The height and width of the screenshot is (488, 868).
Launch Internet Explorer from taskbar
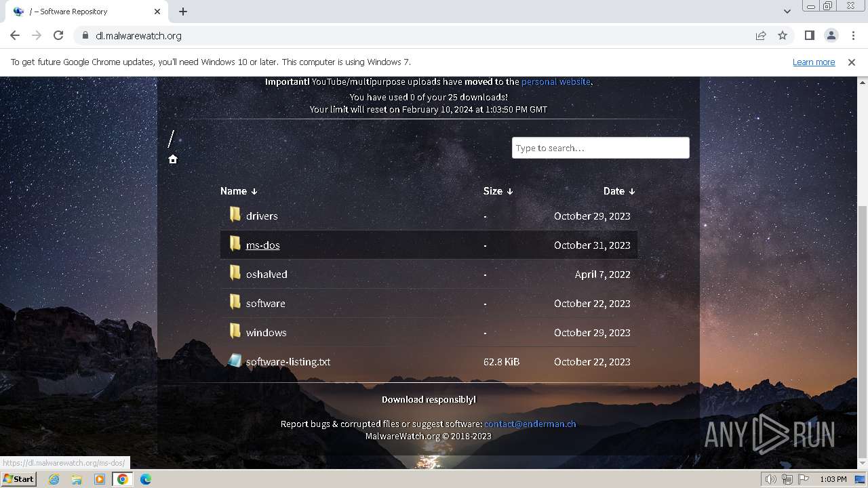pyautogui.click(x=54, y=479)
